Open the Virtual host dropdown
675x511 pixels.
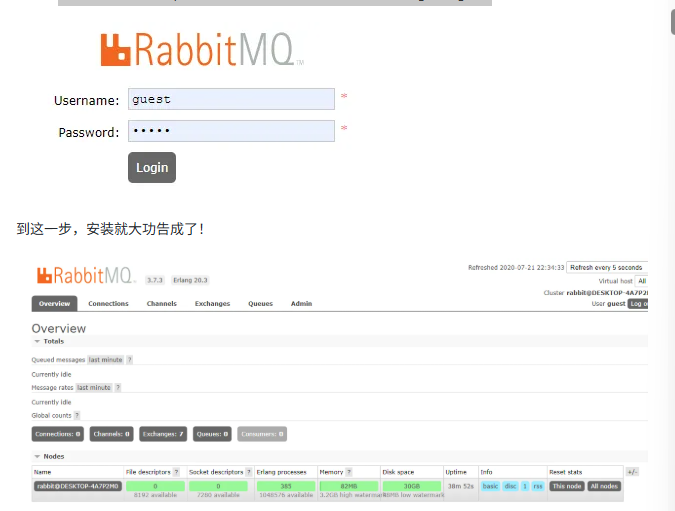coord(641,281)
